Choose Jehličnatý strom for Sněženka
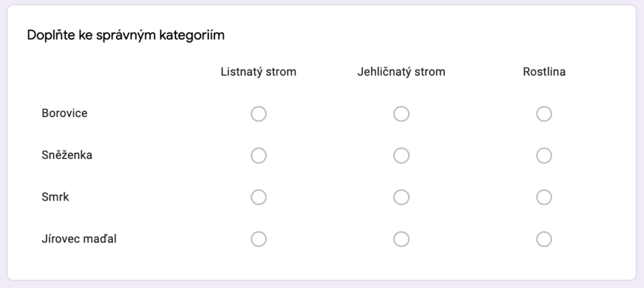 point(401,155)
